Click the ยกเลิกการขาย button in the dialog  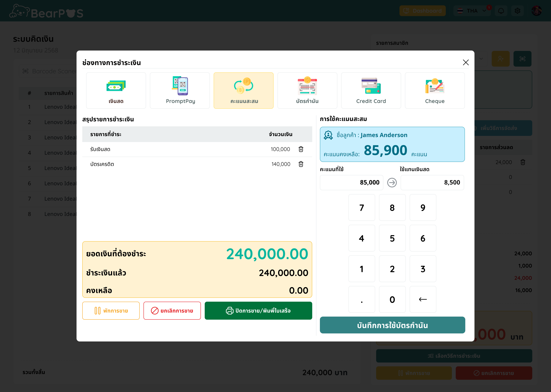click(172, 311)
